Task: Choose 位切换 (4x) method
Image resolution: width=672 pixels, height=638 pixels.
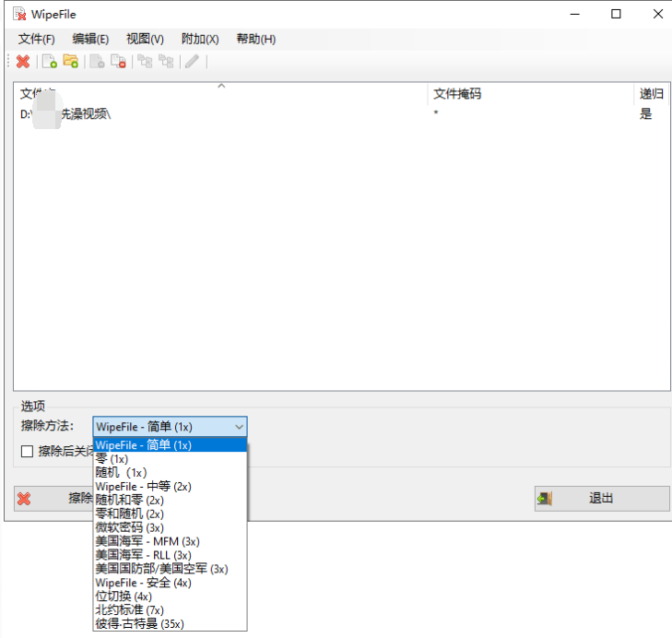Action: pyautogui.click(x=170, y=596)
